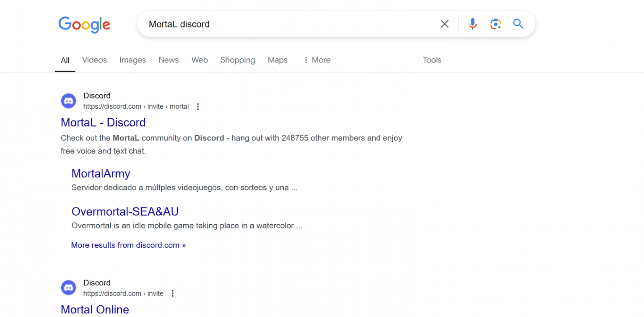Click the Discord favicon of the first result
This screenshot has width=644, height=317.
(x=68, y=101)
